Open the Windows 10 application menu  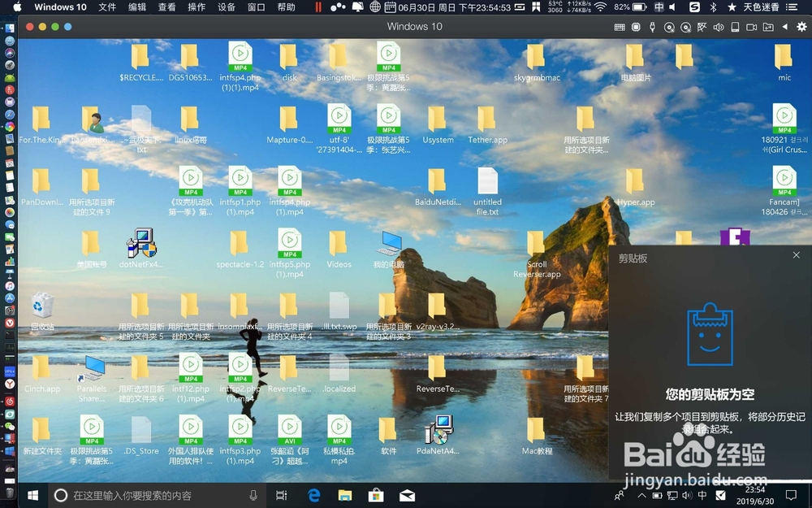click(x=60, y=7)
